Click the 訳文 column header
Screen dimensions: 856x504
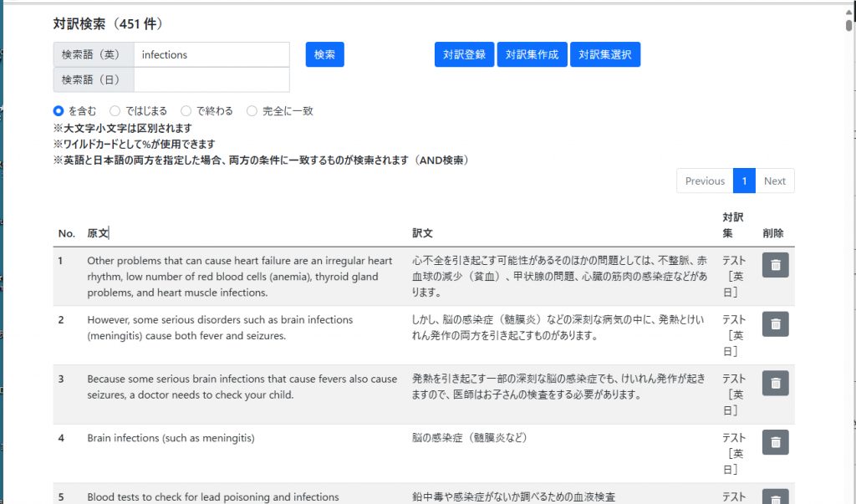(x=422, y=233)
